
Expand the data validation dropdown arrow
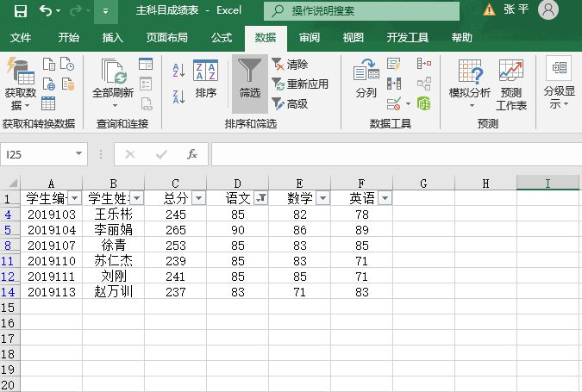click(x=408, y=104)
